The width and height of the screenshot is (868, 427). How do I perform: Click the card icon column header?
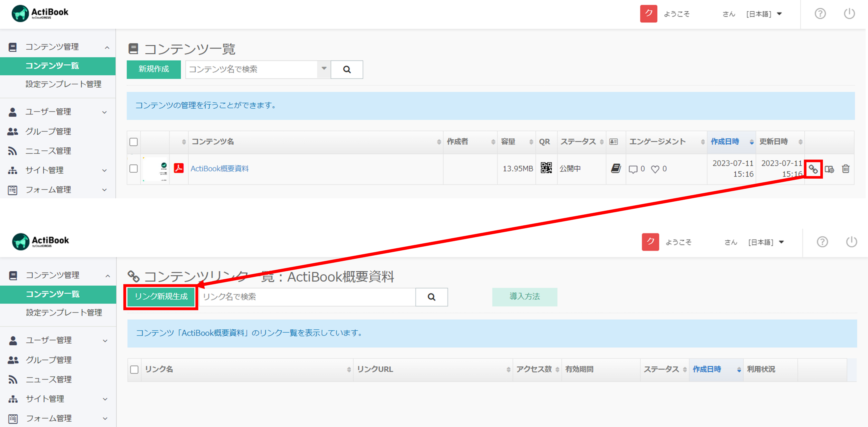click(x=614, y=142)
